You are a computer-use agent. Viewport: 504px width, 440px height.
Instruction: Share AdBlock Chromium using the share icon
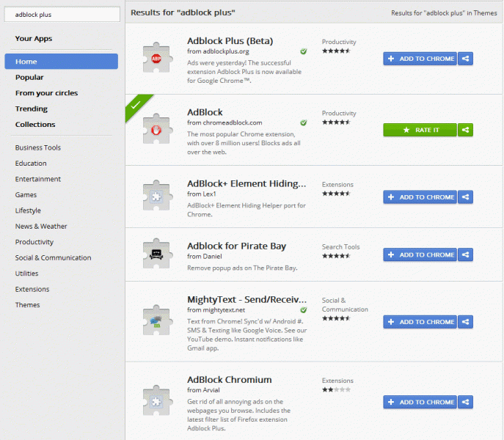point(465,402)
